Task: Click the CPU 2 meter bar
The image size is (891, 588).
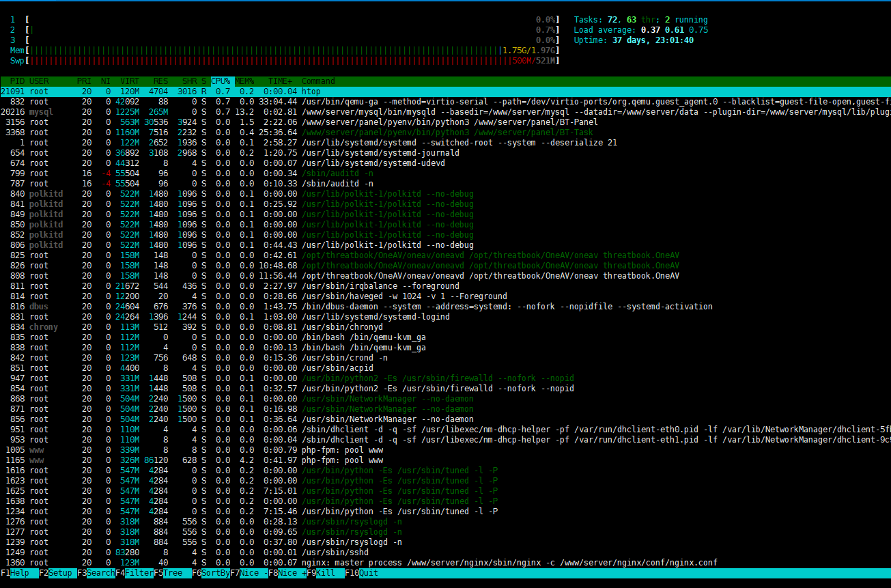Action: 292,30
